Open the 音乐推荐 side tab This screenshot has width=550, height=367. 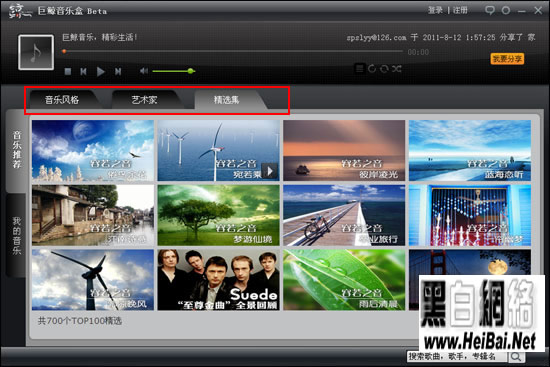(16, 150)
